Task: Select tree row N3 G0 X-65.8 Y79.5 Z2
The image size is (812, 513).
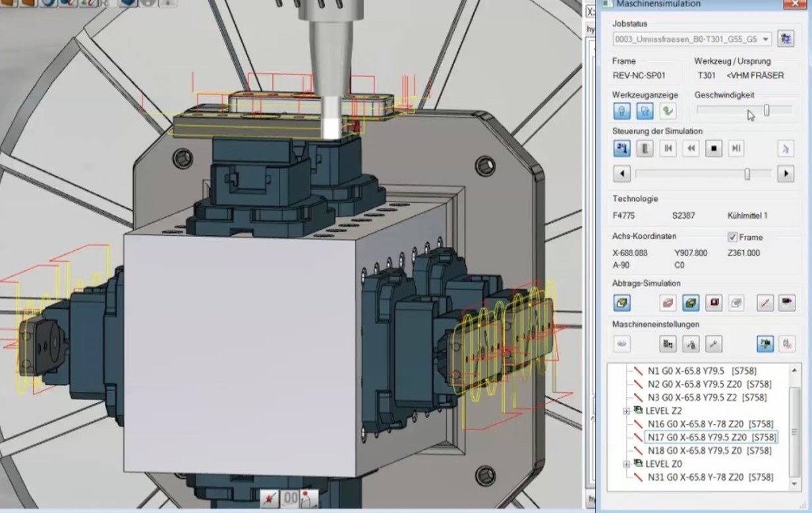Action: click(707, 397)
